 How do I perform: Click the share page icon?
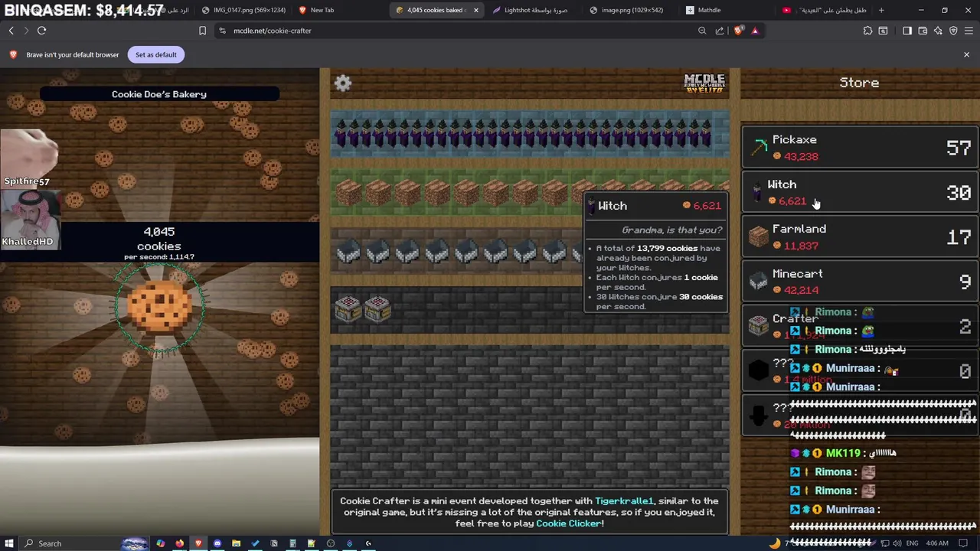coord(720,31)
